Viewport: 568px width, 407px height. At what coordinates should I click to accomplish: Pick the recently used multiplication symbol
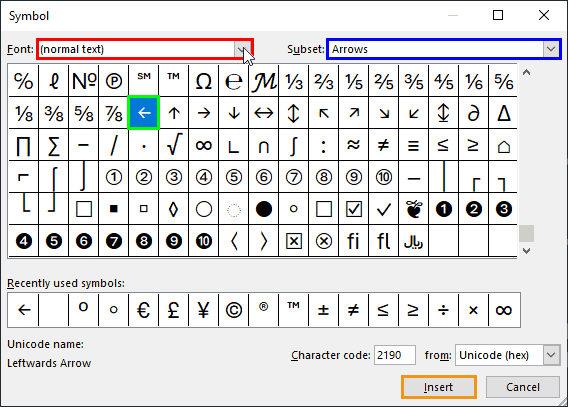tap(473, 310)
